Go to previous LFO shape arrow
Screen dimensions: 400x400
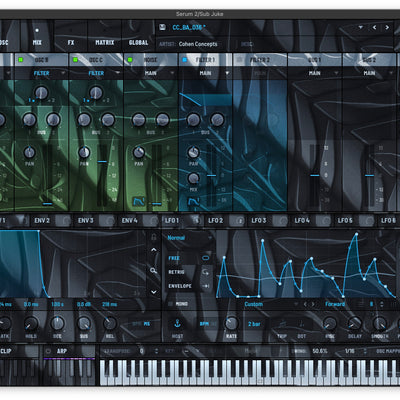(305, 304)
